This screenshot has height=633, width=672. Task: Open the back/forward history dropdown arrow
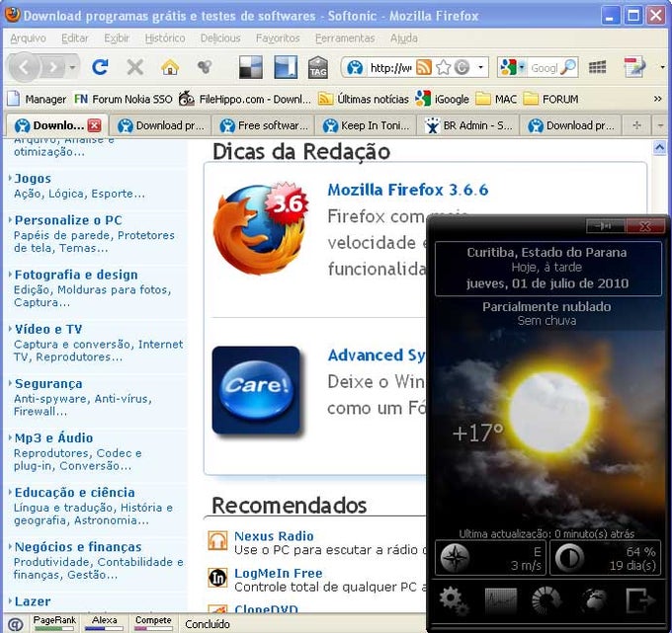pos(72,67)
